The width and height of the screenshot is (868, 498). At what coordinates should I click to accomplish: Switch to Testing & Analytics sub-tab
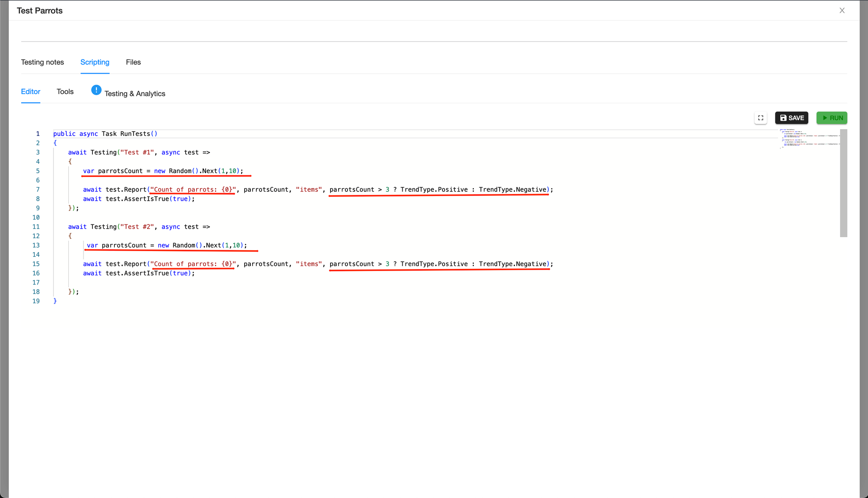135,94
